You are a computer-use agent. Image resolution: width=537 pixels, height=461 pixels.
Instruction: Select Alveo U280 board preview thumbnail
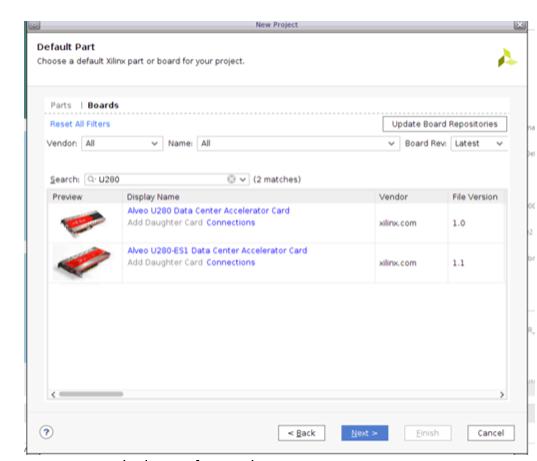pyautogui.click(x=84, y=223)
